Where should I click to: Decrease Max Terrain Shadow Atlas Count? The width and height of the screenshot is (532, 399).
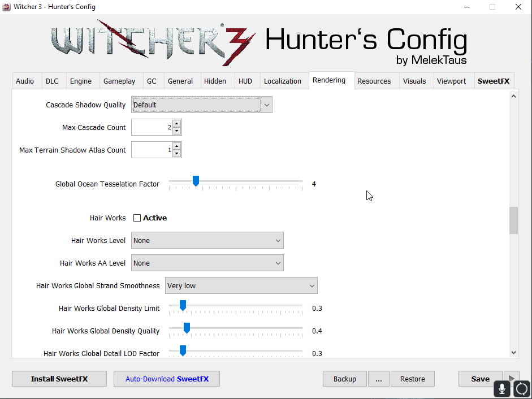point(176,154)
